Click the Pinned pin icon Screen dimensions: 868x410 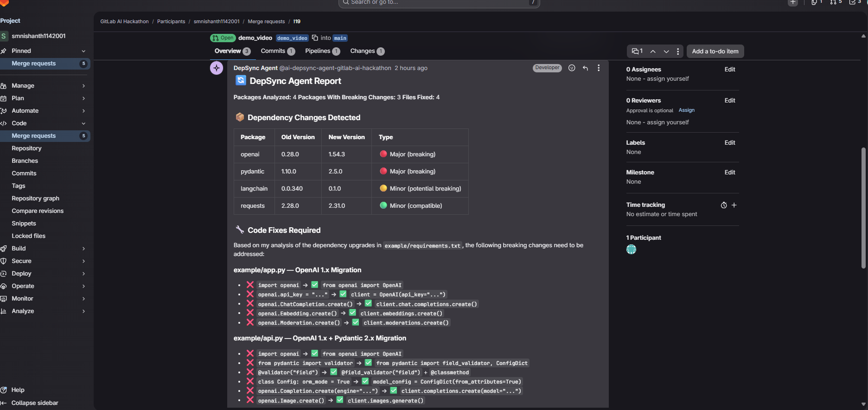(3, 51)
